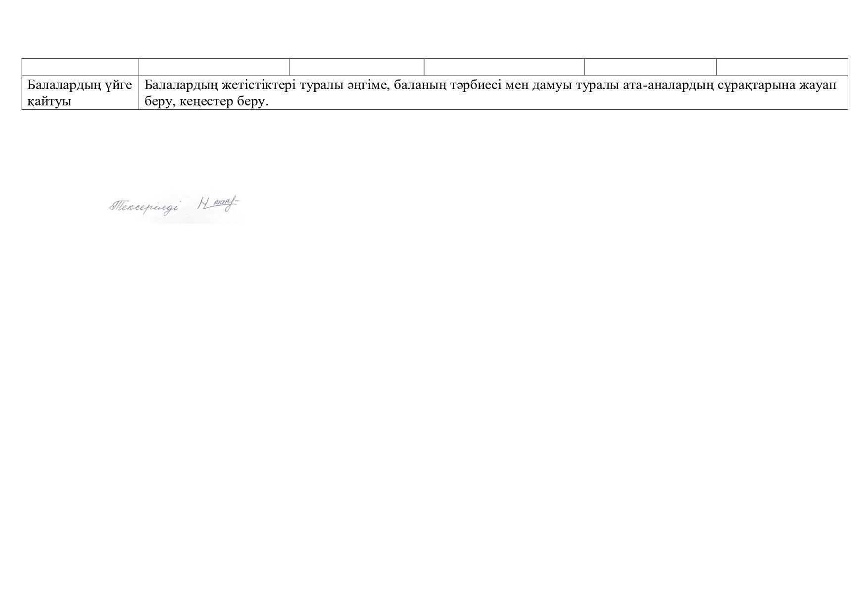868x614 pixels.
Task: Select the last empty cell in top row
Action: click(x=782, y=67)
